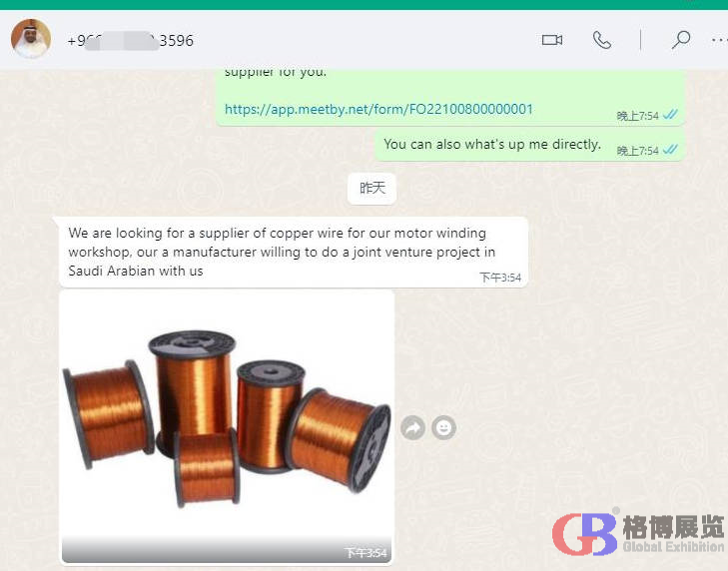Click the GB Global Exhibition logo
Screen dimensions: 728x571
(639, 533)
